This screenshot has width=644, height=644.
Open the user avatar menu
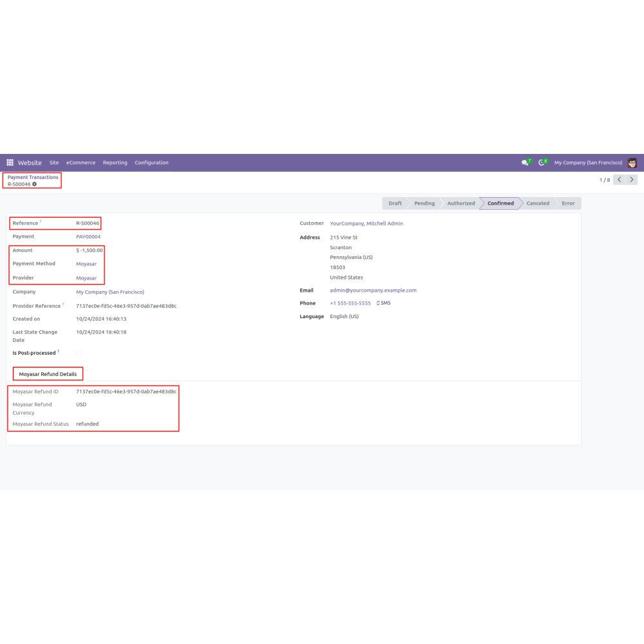tap(632, 163)
